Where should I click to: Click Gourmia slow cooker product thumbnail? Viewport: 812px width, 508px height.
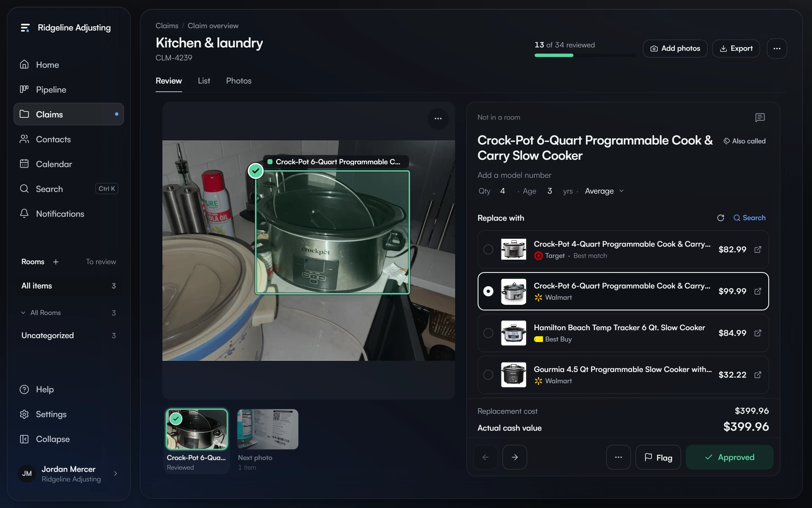[x=513, y=375]
